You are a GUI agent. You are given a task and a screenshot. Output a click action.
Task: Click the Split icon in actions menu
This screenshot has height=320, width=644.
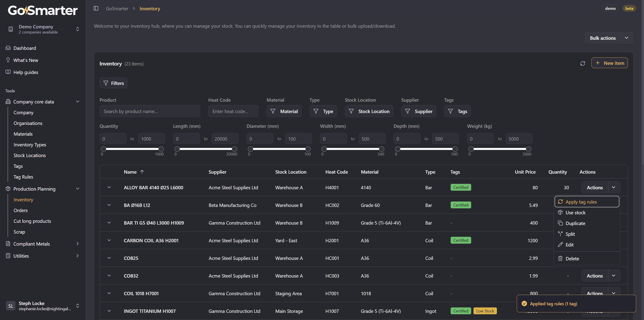point(560,234)
